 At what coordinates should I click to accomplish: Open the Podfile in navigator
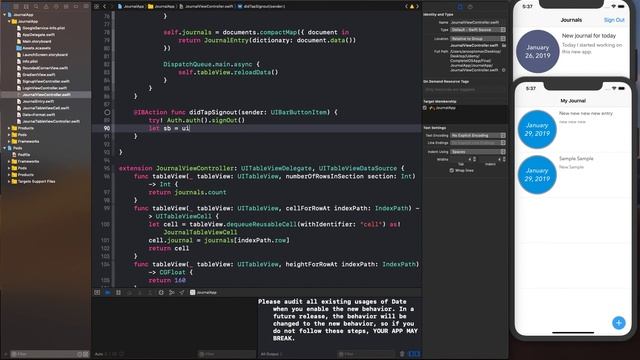pyautogui.click(x=24, y=155)
